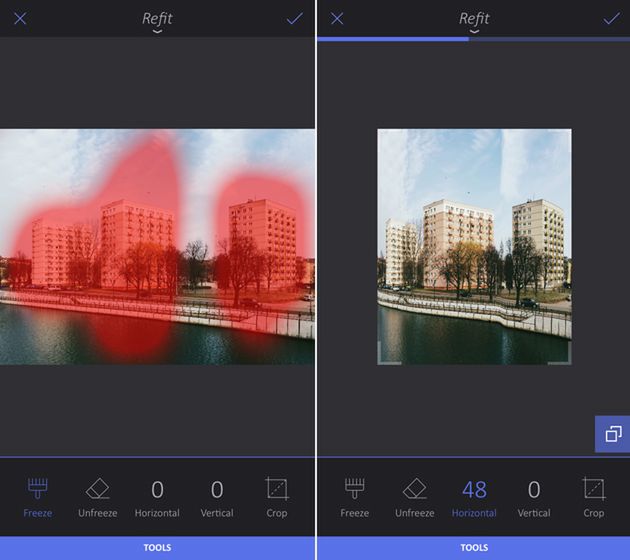The height and width of the screenshot is (560, 630).
Task: Open the Crop tool in right screen
Action: point(594,497)
